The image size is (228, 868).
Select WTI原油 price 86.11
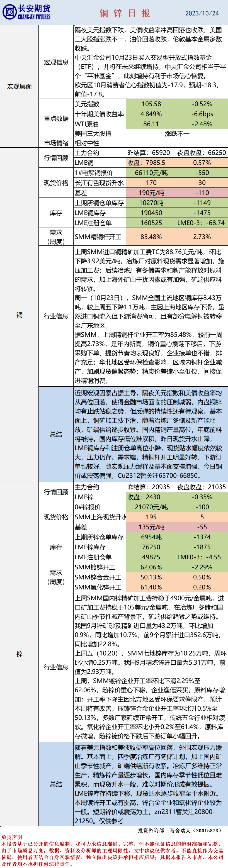151,124
